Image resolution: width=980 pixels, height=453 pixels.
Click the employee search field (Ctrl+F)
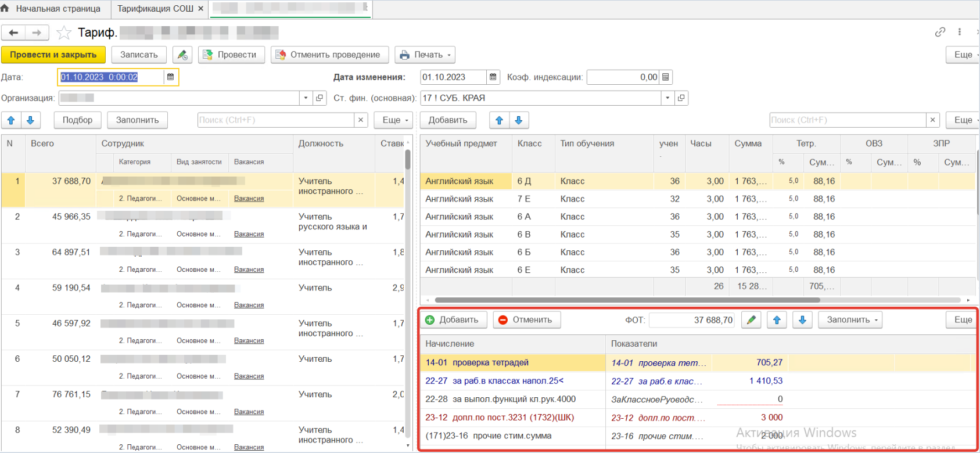(276, 120)
